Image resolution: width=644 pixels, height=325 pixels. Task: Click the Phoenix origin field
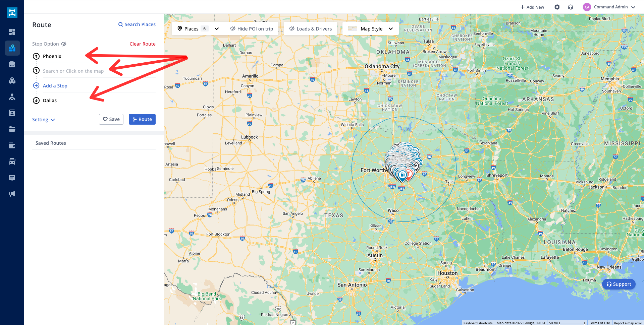coord(99,56)
